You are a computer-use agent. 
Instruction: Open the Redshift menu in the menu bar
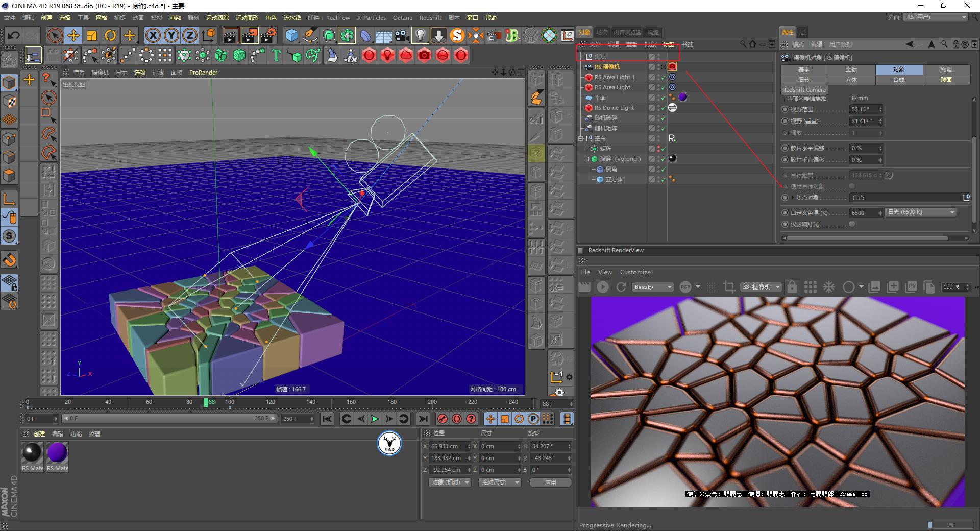click(x=430, y=17)
